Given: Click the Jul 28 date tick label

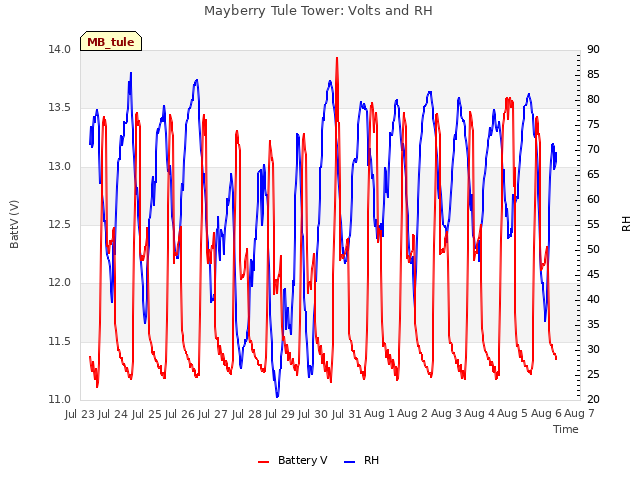Looking at the screenshot, I should [247, 414].
